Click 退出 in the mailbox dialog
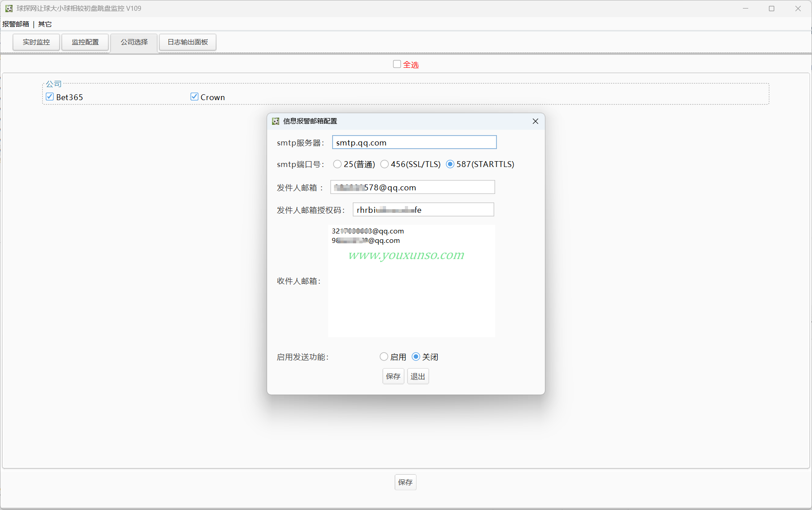Viewport: 812px width, 510px height. click(418, 376)
